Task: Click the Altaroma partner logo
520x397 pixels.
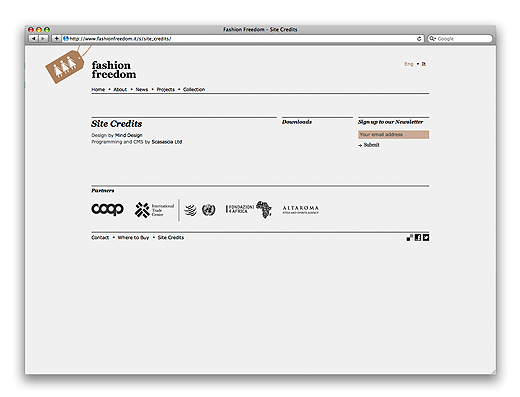Action: point(301,210)
